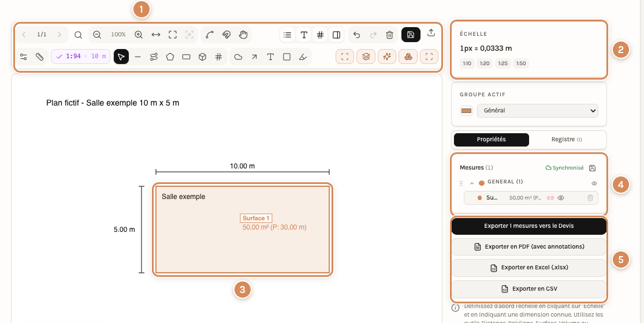This screenshot has width=644, height=323.
Task: Select the polyline route tool
Action: pos(154,57)
